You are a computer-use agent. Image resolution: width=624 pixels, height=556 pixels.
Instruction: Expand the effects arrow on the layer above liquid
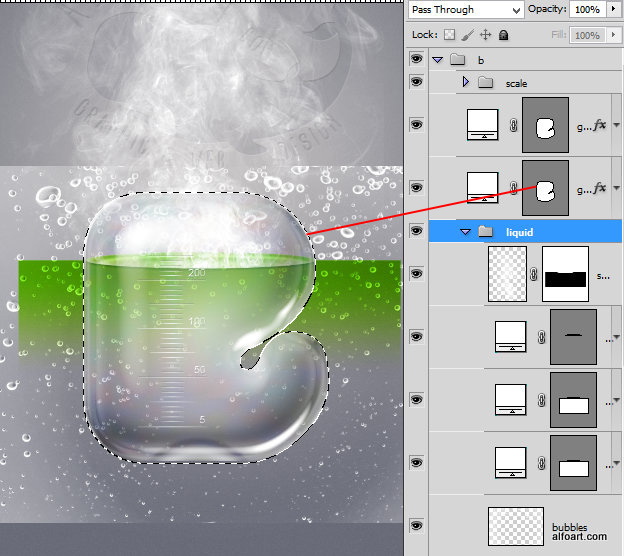click(x=616, y=188)
